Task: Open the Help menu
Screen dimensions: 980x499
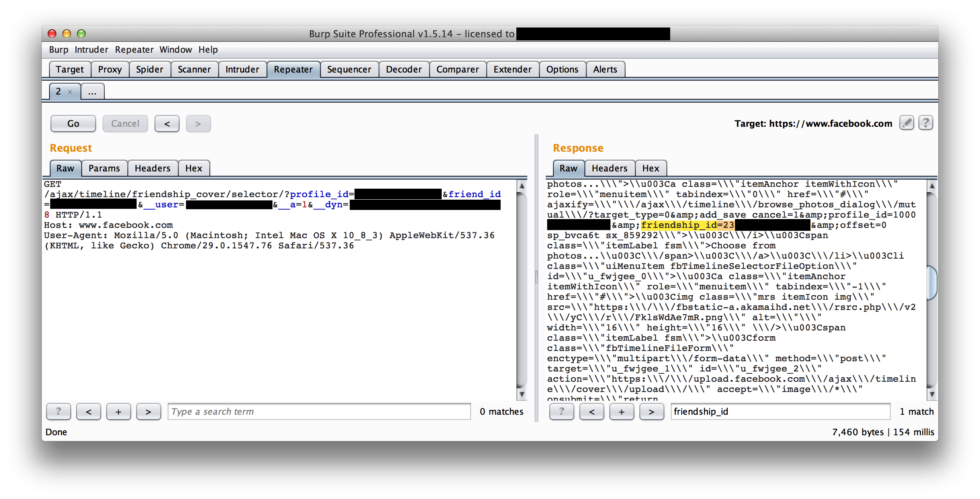Action: click(208, 49)
